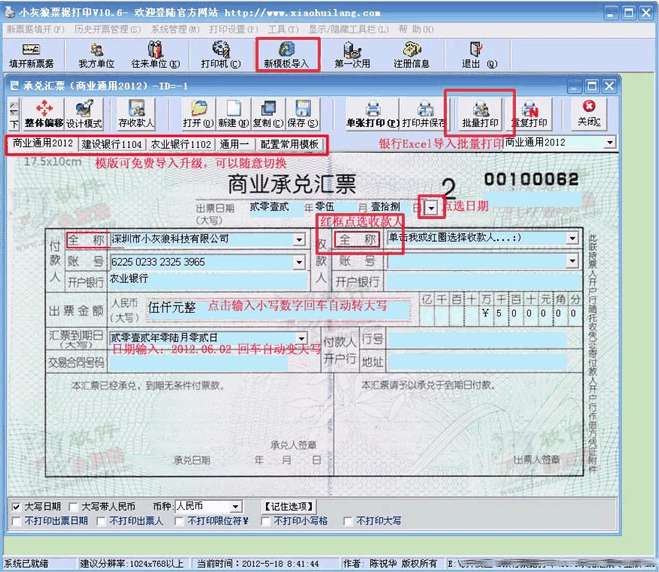Viewport: 659px width, 572px height.
Task: Click the 批量打印 batch print icon
Action: [480, 114]
